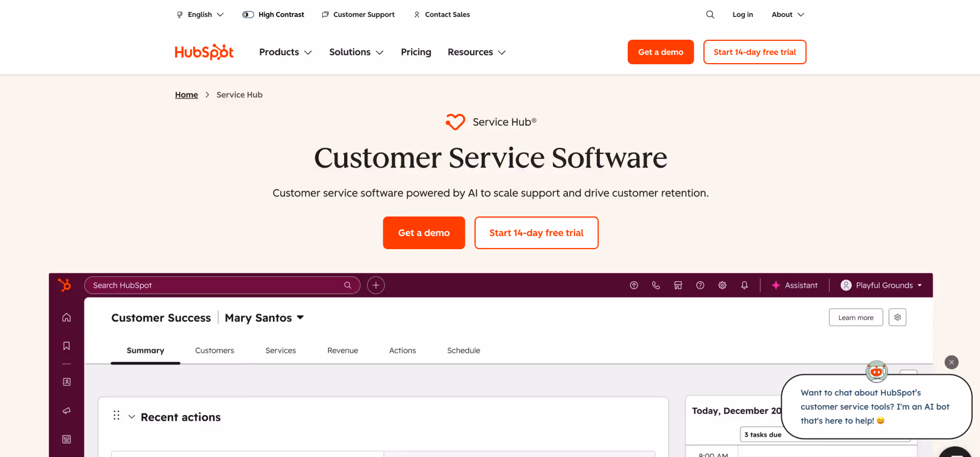Image resolution: width=980 pixels, height=457 pixels.
Task: Open the Contact Sales link
Action: click(442, 15)
